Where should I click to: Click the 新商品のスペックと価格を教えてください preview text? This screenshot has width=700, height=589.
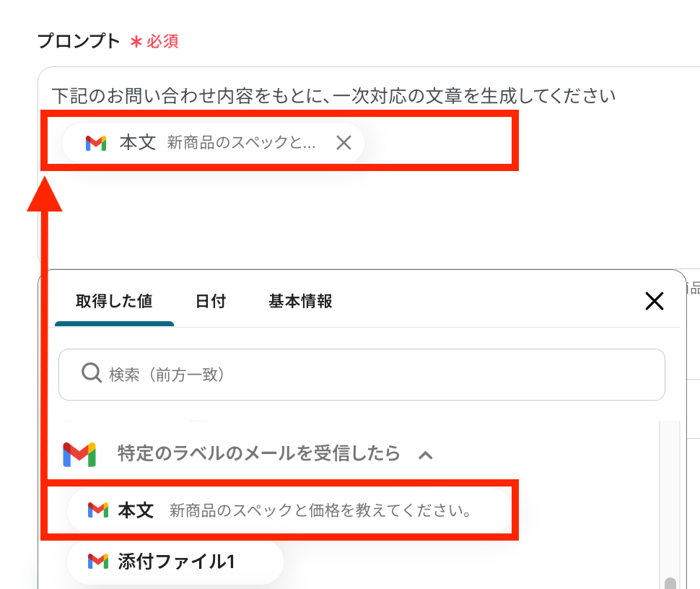click(320, 512)
